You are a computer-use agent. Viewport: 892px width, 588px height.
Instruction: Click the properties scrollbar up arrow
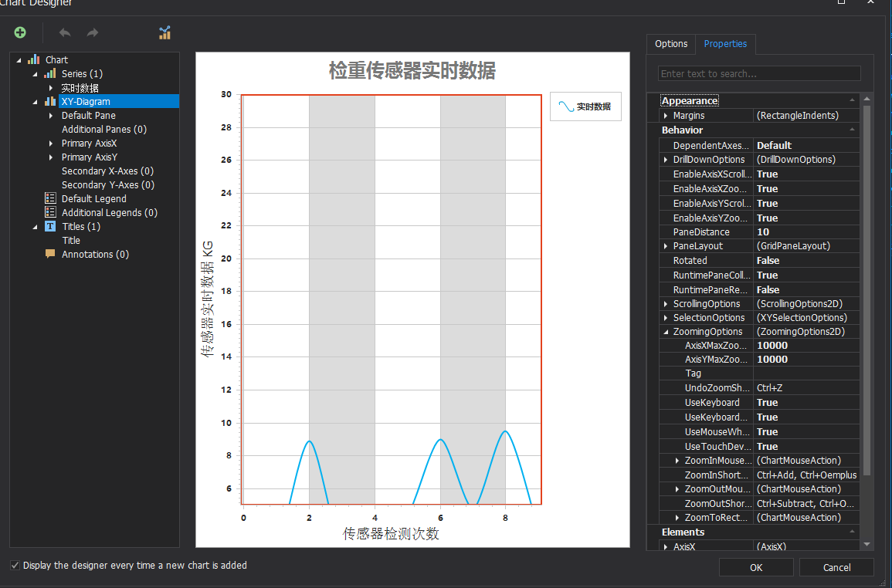point(867,99)
